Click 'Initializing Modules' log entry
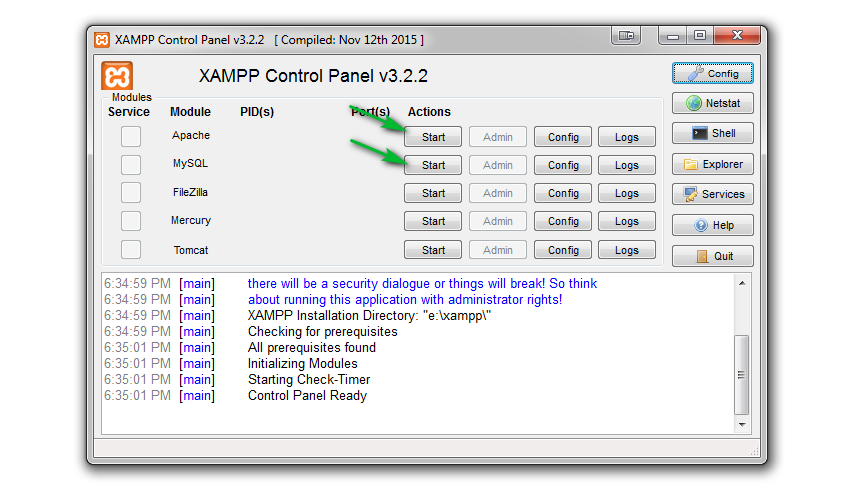The width and height of the screenshot is (850, 499). pyautogui.click(x=302, y=364)
